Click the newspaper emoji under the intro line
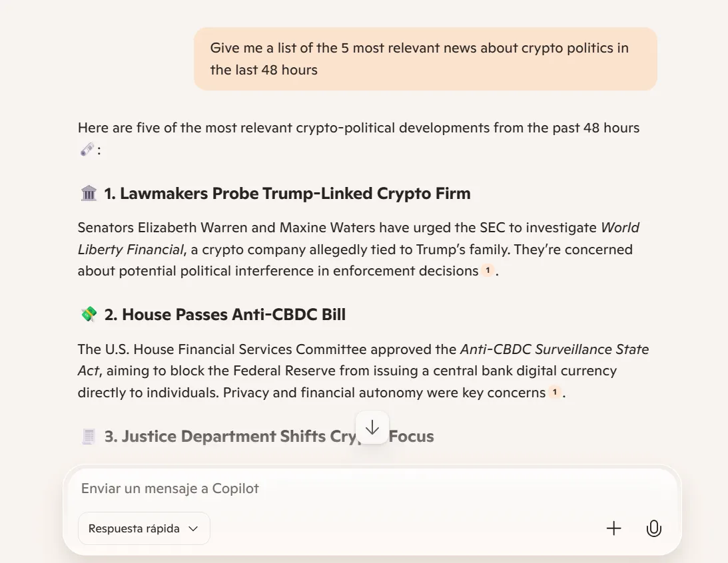This screenshot has width=728, height=563. click(x=87, y=150)
